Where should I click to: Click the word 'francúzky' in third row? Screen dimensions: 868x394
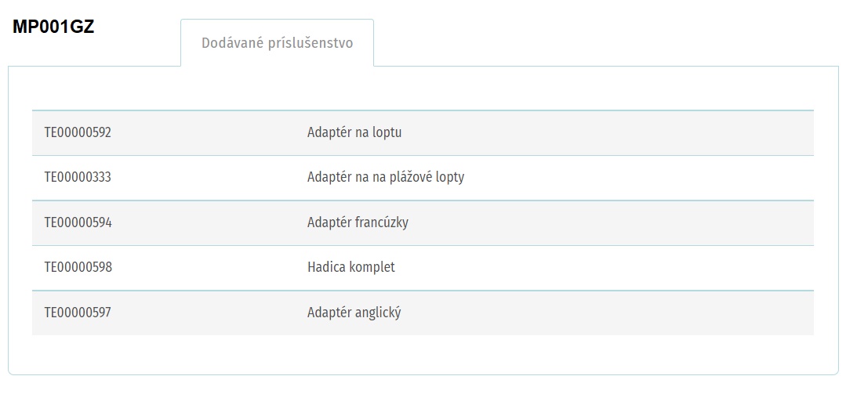point(381,222)
